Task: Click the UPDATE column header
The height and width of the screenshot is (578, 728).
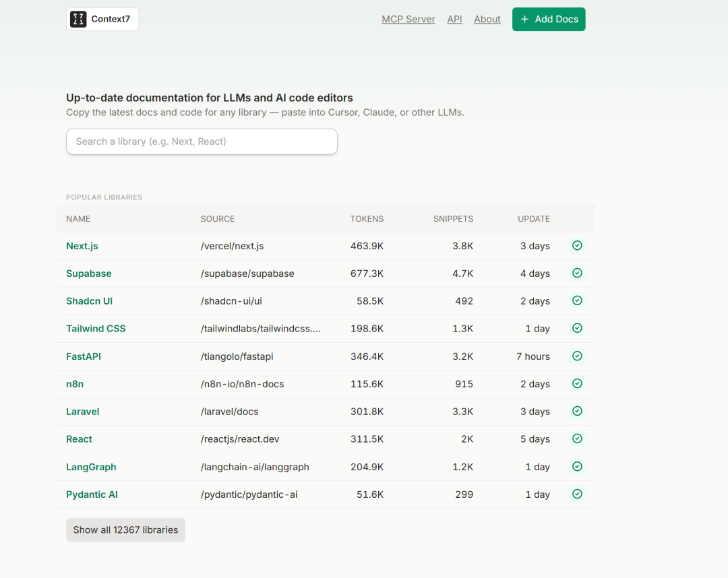Action: 533,219
